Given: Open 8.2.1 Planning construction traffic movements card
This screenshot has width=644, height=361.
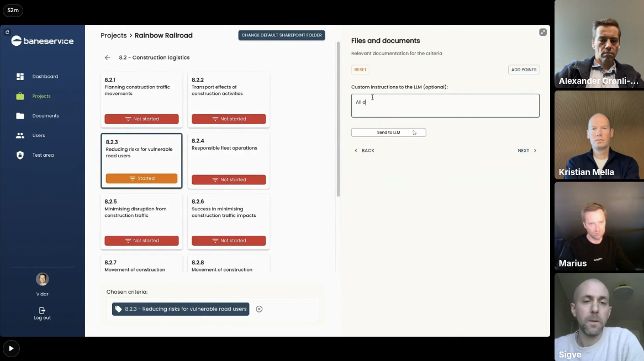Looking at the screenshot, I should tap(142, 100).
